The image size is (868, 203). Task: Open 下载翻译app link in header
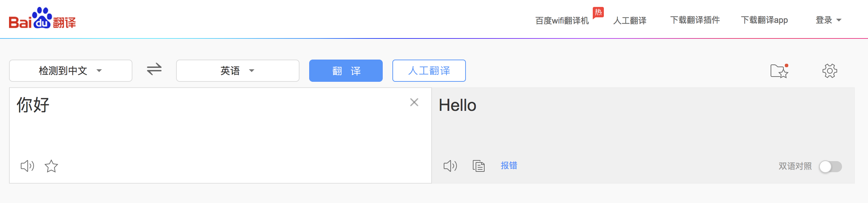764,20
